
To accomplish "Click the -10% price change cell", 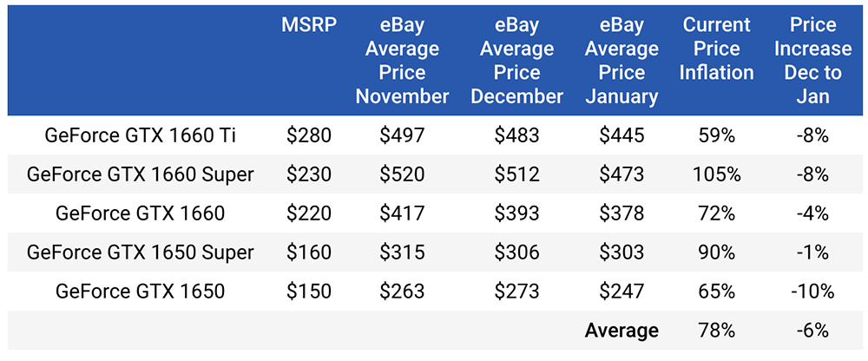I will coord(812,292).
